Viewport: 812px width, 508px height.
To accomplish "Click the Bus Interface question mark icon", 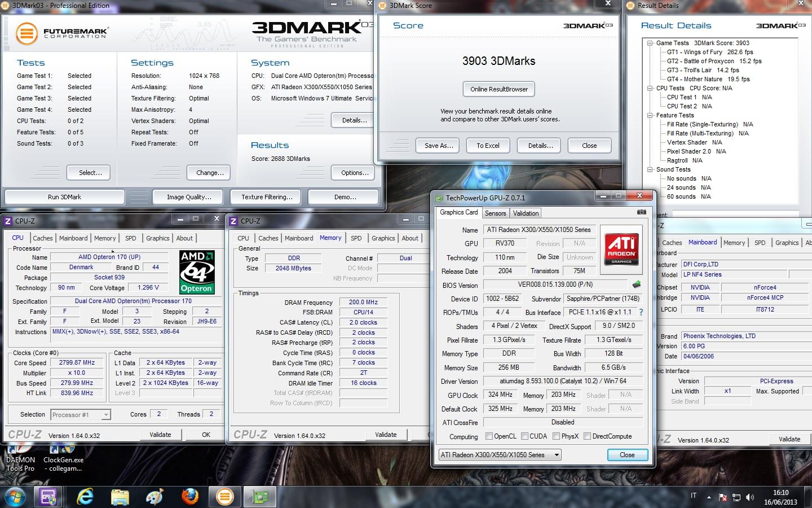I will pyautogui.click(x=641, y=312).
